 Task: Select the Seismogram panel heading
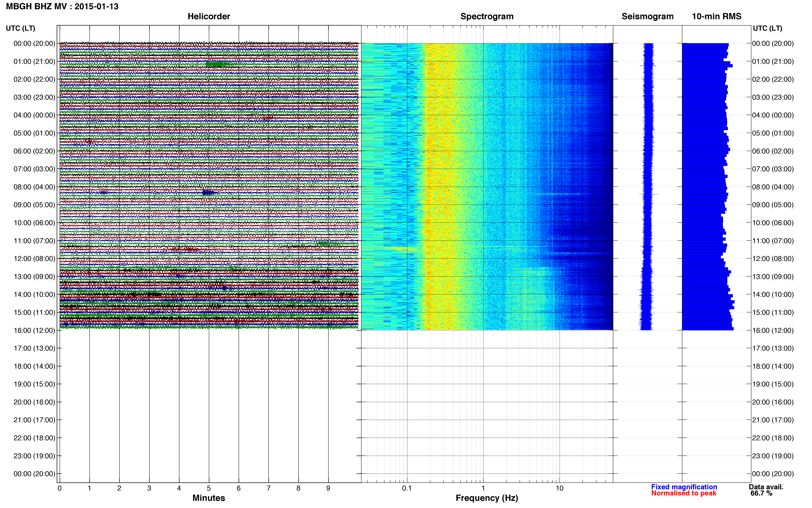[x=648, y=16]
